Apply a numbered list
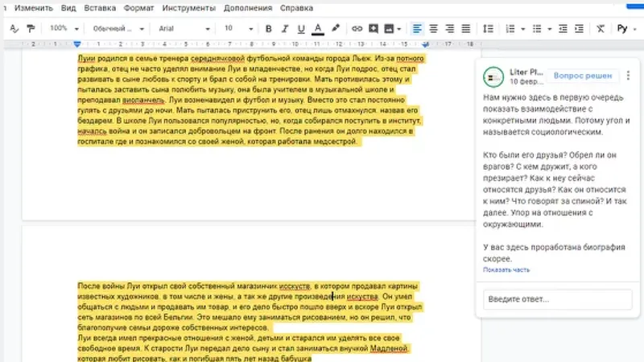 pyautogui.click(x=510, y=29)
